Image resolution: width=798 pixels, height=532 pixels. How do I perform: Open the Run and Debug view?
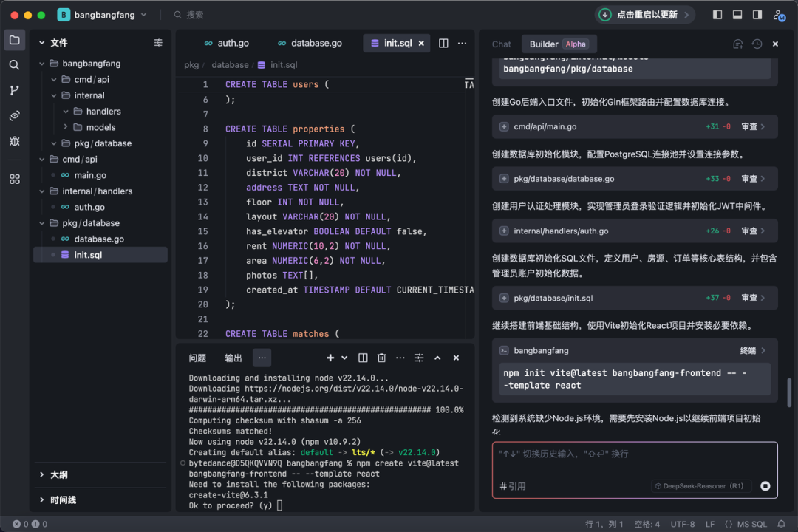(14, 140)
